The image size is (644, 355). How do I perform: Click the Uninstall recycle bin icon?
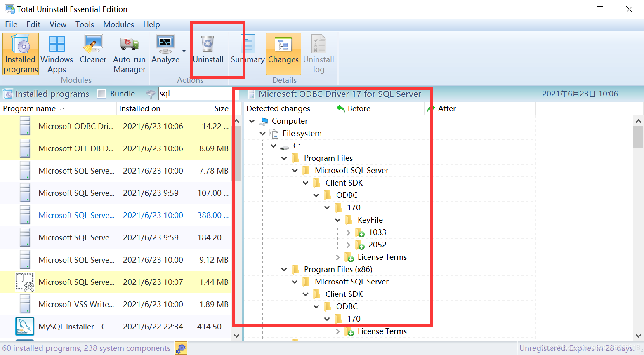208,44
